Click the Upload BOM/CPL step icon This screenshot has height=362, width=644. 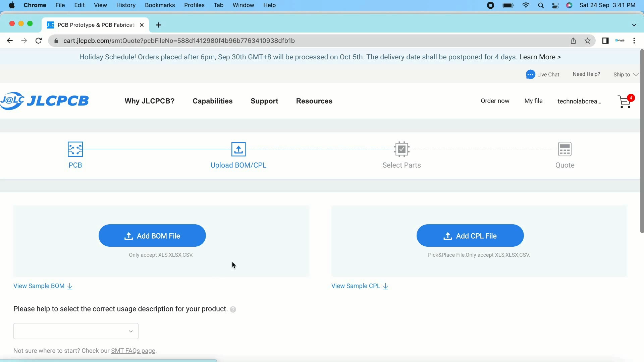click(238, 149)
